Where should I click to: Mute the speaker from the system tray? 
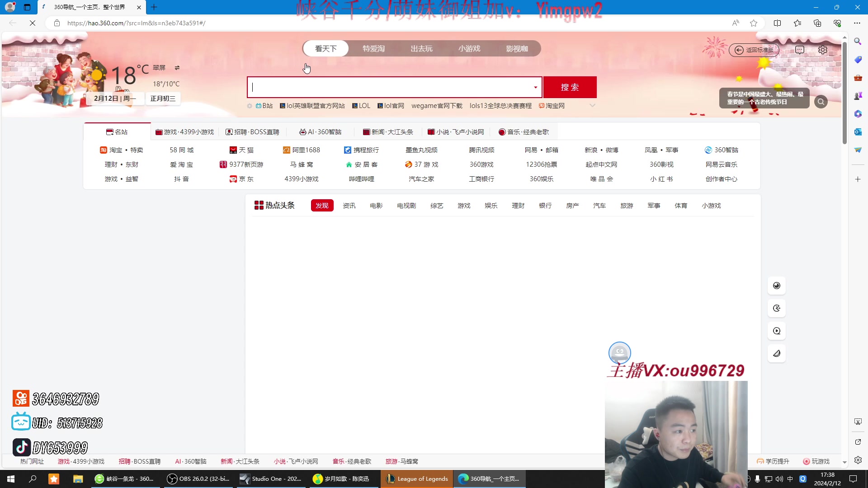779,479
